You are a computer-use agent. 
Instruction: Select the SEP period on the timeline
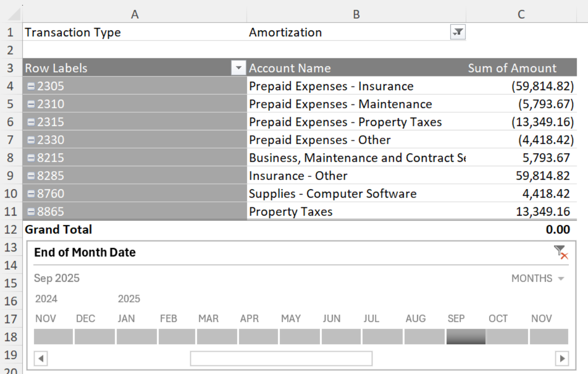465,337
